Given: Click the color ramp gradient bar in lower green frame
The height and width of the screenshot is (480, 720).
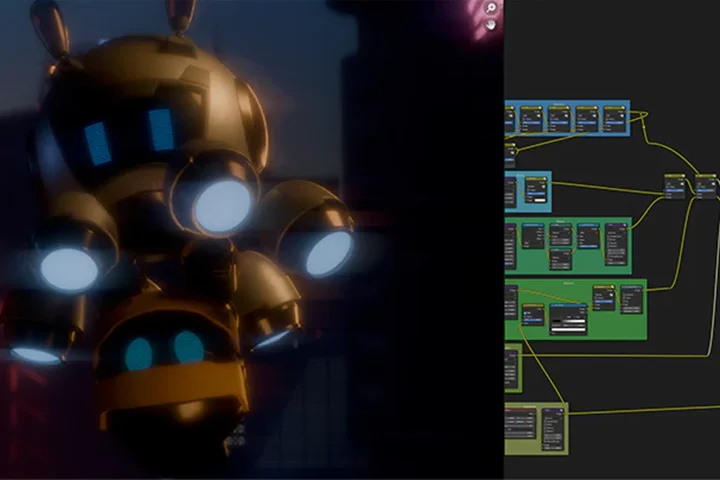Looking at the screenshot, I should 569,321.
